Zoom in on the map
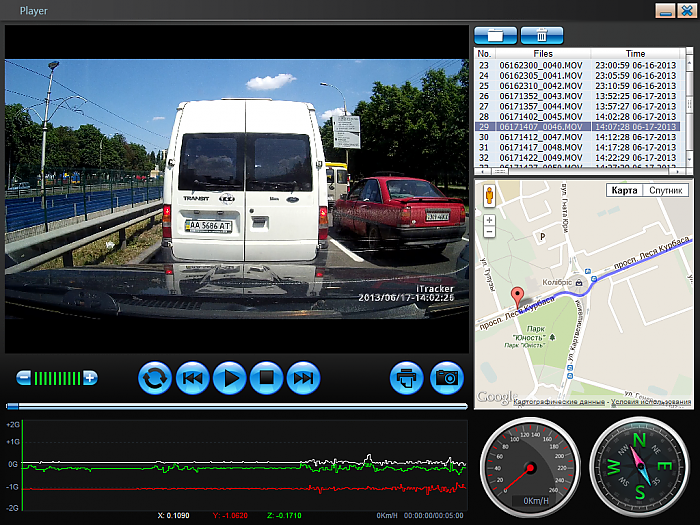This screenshot has height=525, width=700. 490,219
